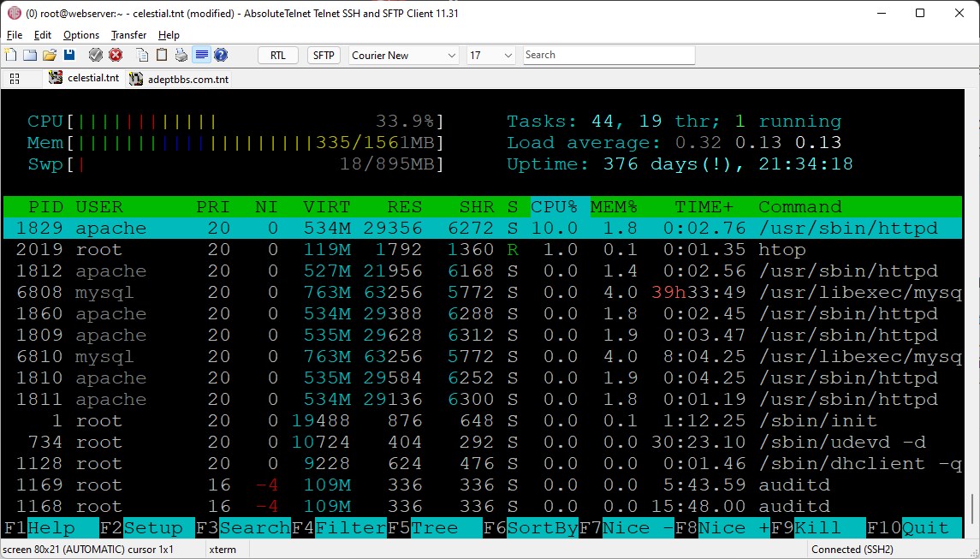Click F8 Nice + in htop footer

(722, 527)
